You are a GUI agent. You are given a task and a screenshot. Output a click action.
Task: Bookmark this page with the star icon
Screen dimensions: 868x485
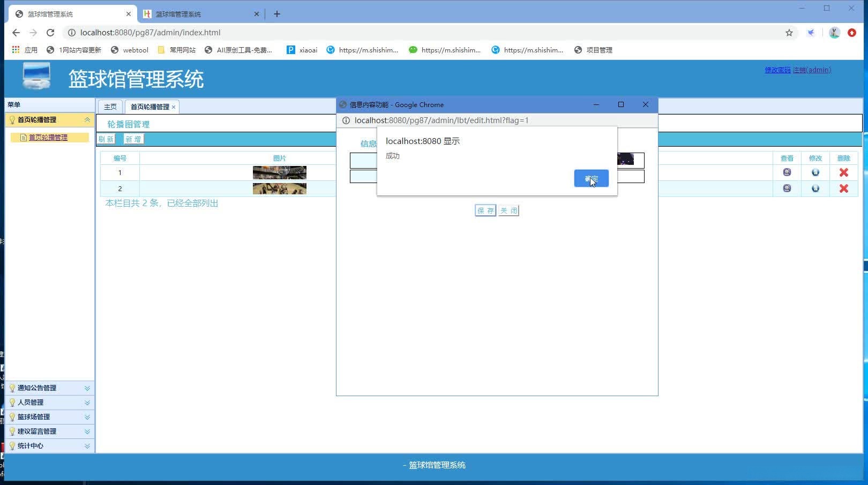click(x=789, y=33)
